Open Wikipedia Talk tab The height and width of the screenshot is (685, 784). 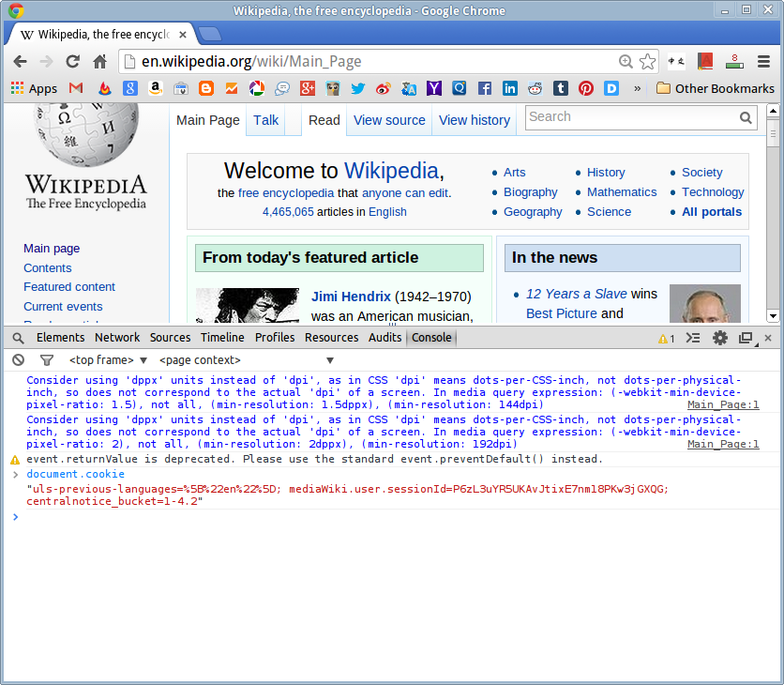pos(265,120)
